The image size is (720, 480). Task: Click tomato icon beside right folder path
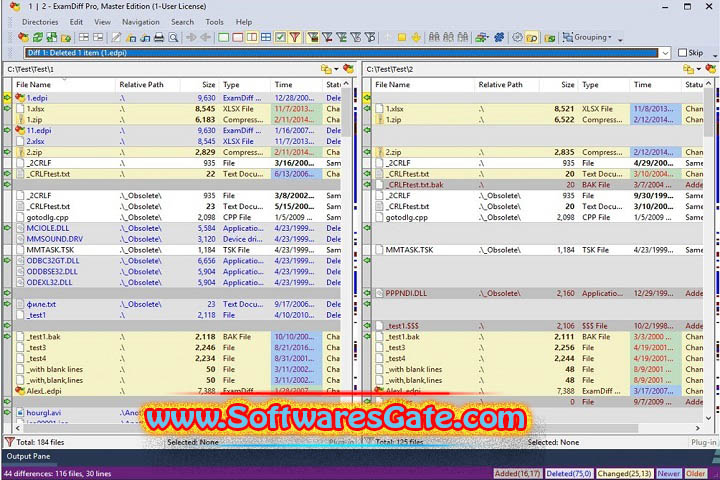711,69
